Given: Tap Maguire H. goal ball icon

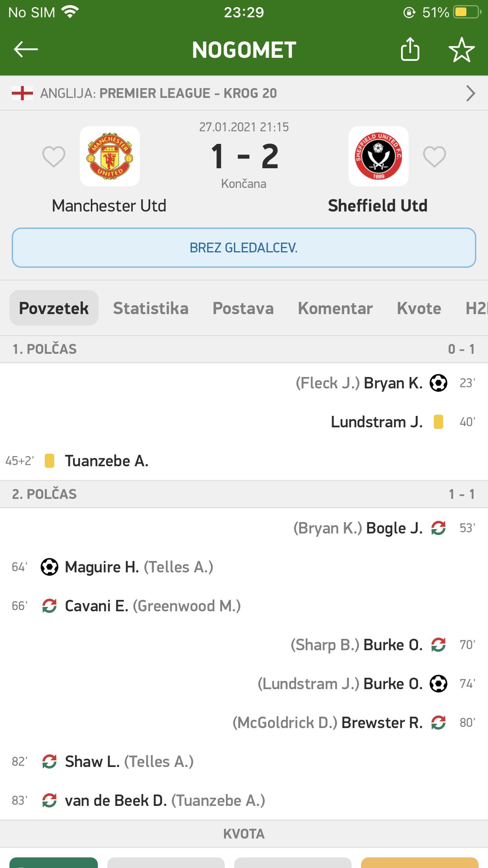Looking at the screenshot, I should pyautogui.click(x=50, y=567).
